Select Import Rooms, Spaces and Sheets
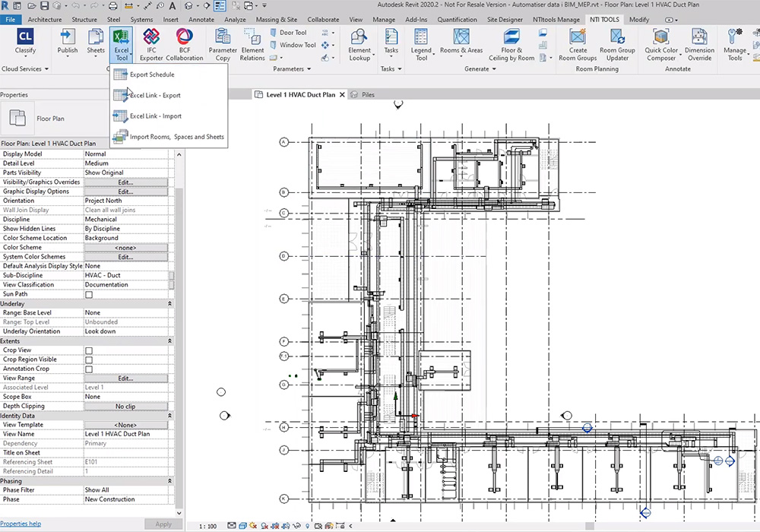Viewport: 760px width, 532px height. [x=168, y=137]
